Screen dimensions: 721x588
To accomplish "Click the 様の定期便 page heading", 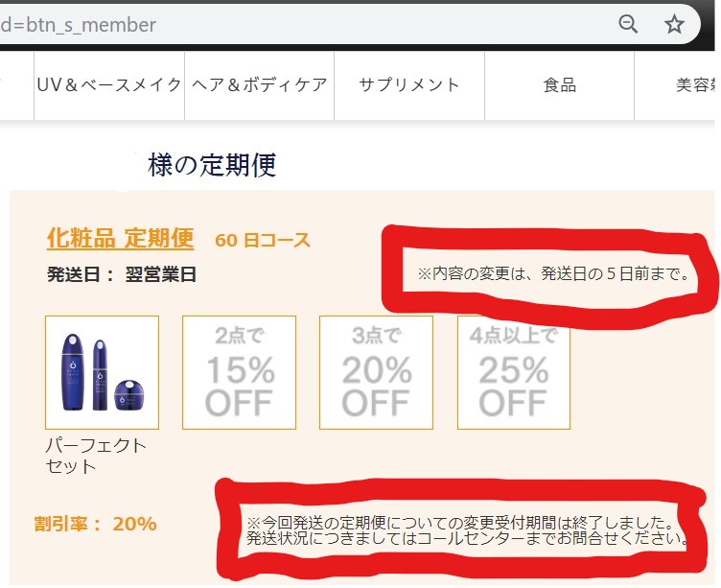I will [212, 165].
